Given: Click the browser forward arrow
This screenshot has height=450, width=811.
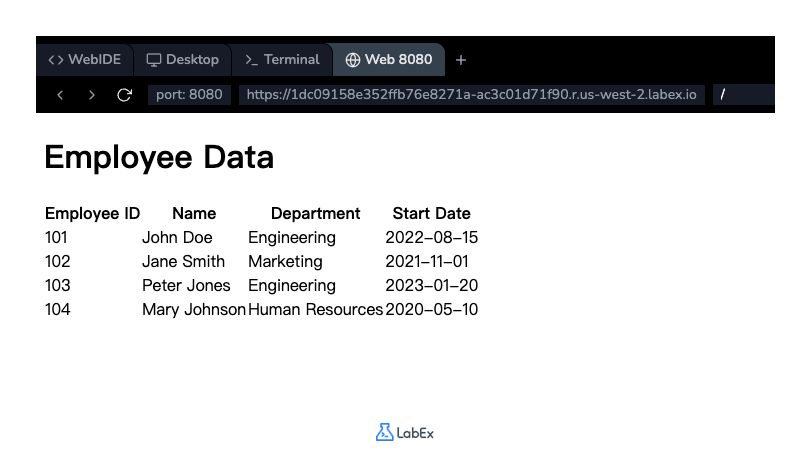Looking at the screenshot, I should [x=92, y=95].
